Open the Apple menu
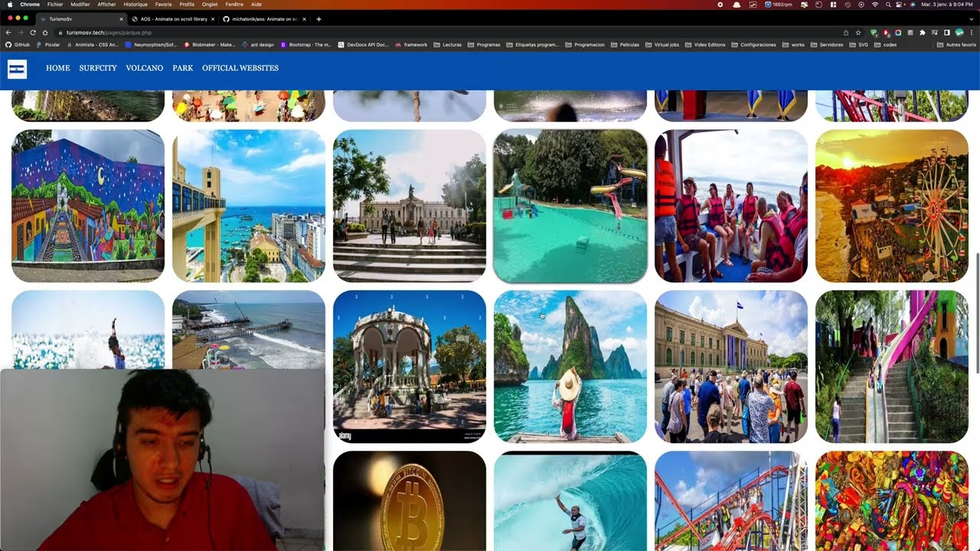The height and width of the screenshot is (551, 980). coord(9,5)
